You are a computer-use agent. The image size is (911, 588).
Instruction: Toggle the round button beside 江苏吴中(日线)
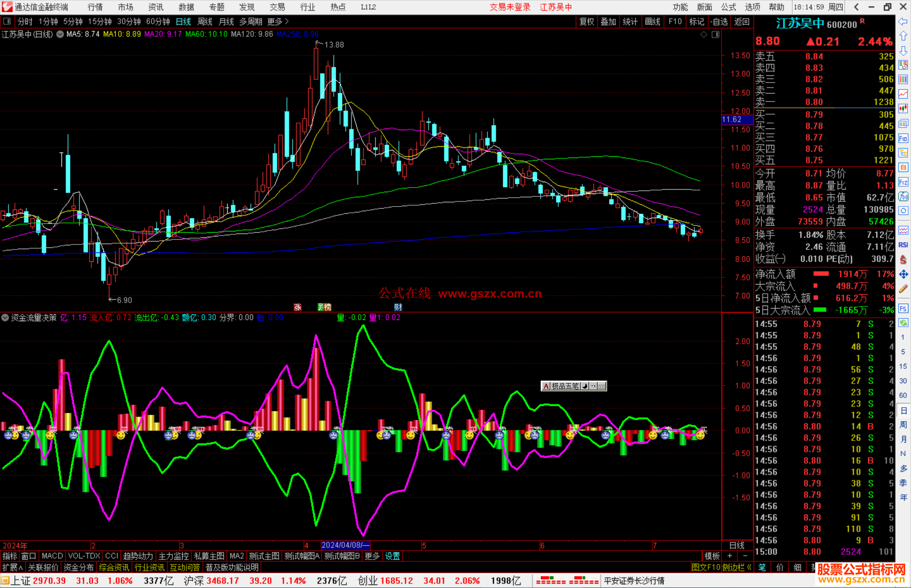tap(60, 34)
